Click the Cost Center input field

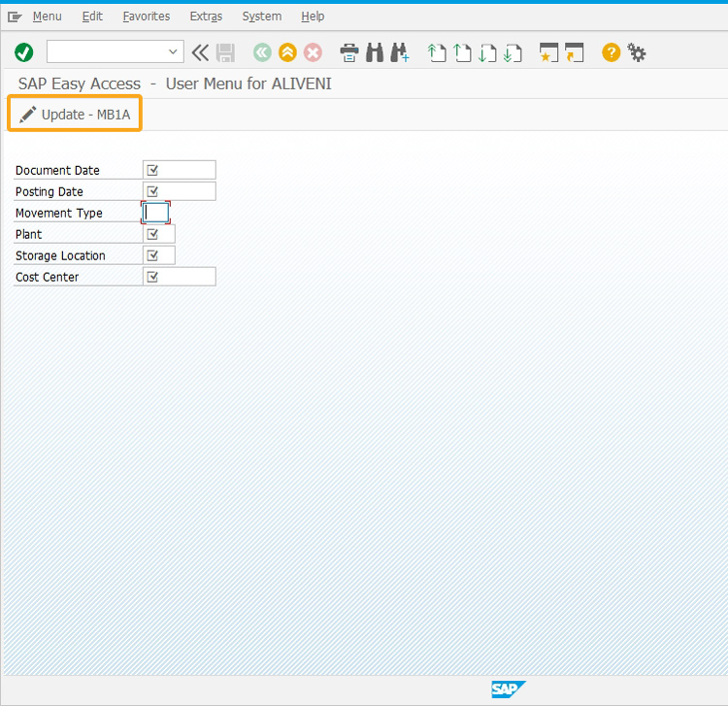point(180,277)
